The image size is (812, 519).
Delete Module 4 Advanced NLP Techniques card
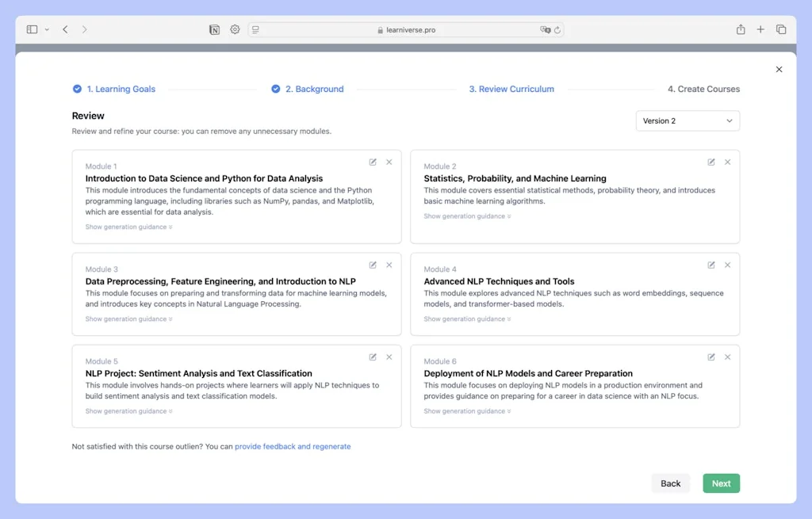pyautogui.click(x=727, y=265)
